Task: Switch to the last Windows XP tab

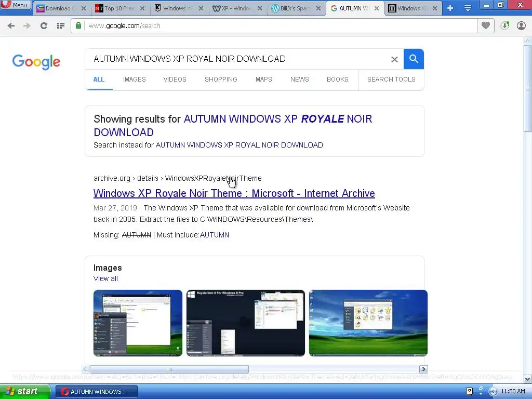Action: pyautogui.click(x=411, y=8)
